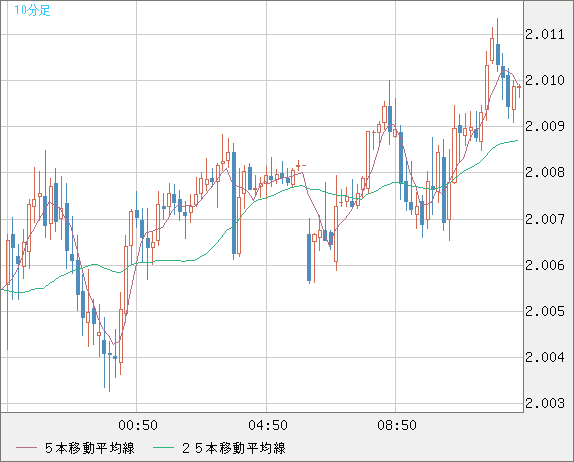Click the 2.008 price axis label
Screen dimensions: 574x462
tap(545, 172)
